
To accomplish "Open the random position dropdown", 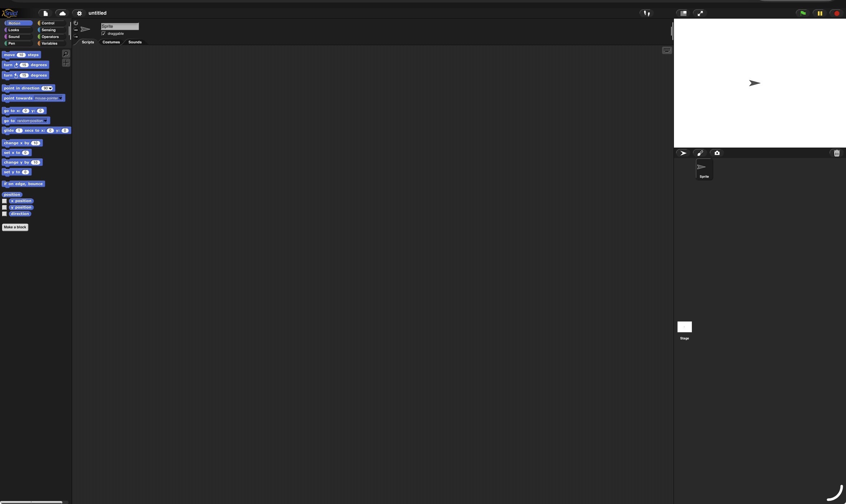I will [46, 121].
